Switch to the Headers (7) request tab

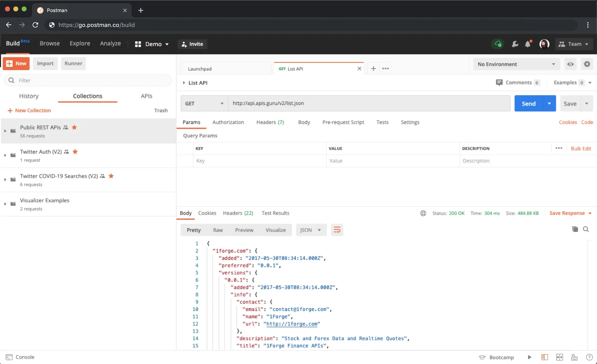coord(270,122)
